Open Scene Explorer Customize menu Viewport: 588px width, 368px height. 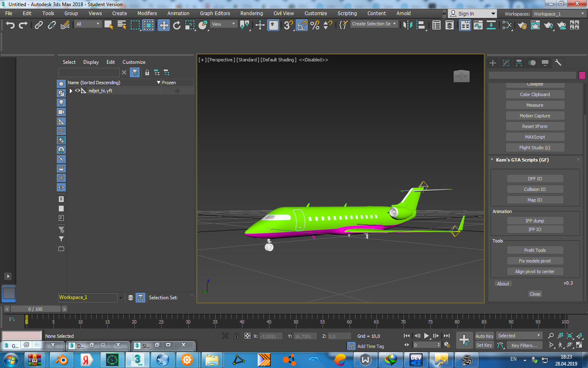tap(134, 62)
